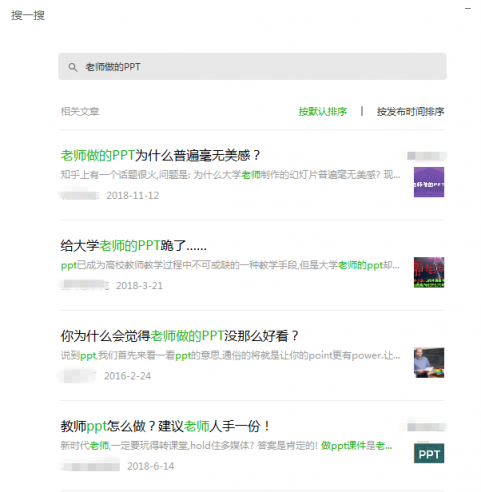This screenshot has height=492, width=481.
Task: Click the date 2018-3-21
Action: [139, 286]
